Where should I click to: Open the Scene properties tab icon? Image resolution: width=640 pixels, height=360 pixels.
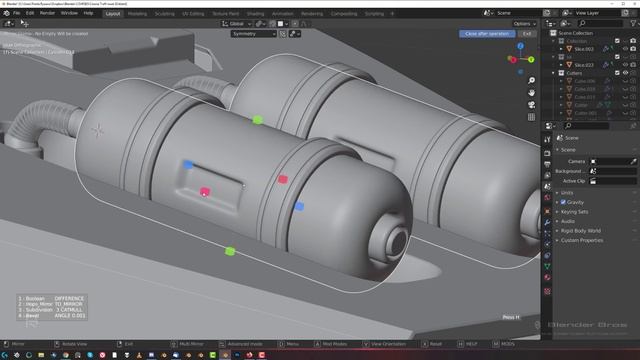pos(547,186)
